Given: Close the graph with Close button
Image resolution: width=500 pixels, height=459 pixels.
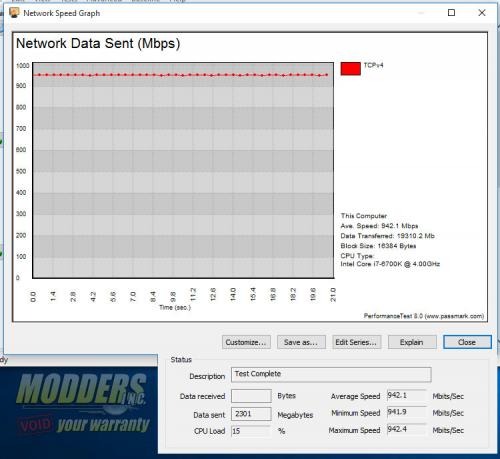Looking at the screenshot, I should [x=467, y=342].
